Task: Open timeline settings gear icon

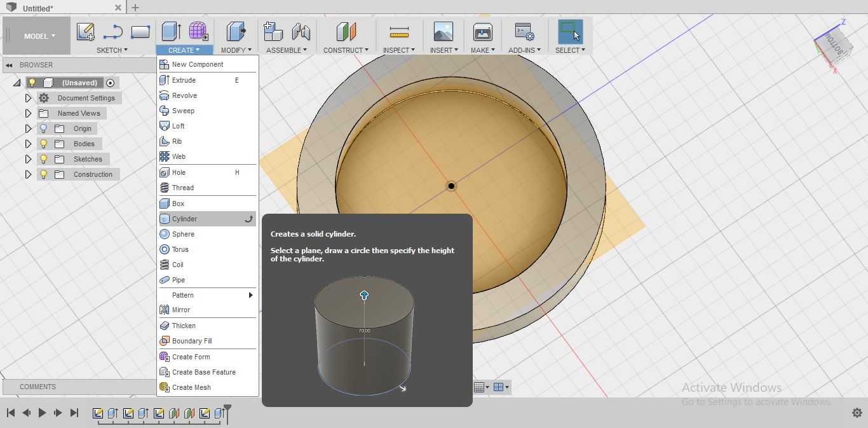Action: [857, 413]
